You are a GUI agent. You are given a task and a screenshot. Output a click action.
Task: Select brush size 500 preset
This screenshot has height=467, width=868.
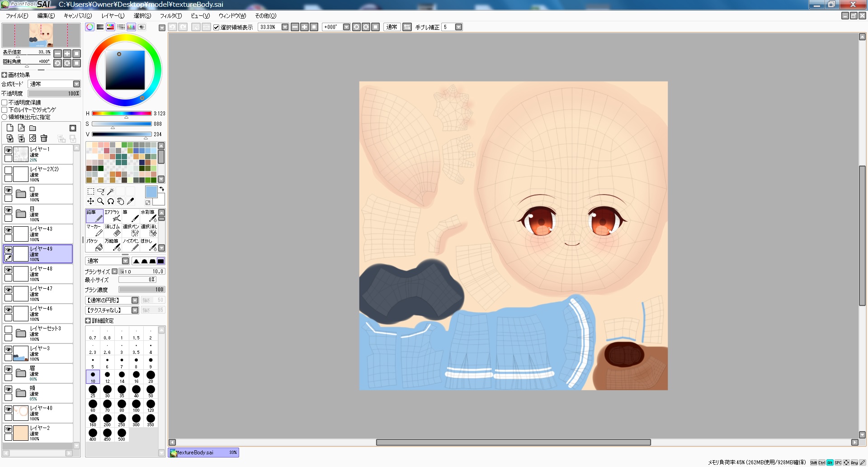[122, 434]
